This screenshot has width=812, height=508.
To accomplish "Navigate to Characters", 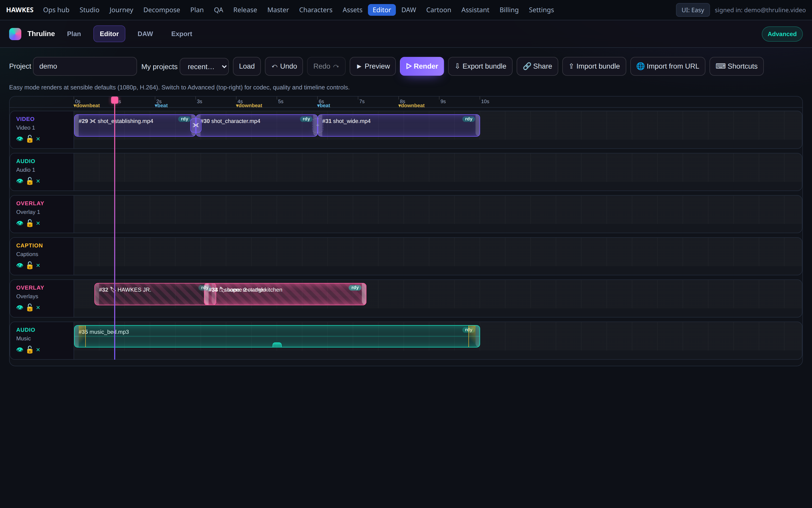I will (x=316, y=10).
